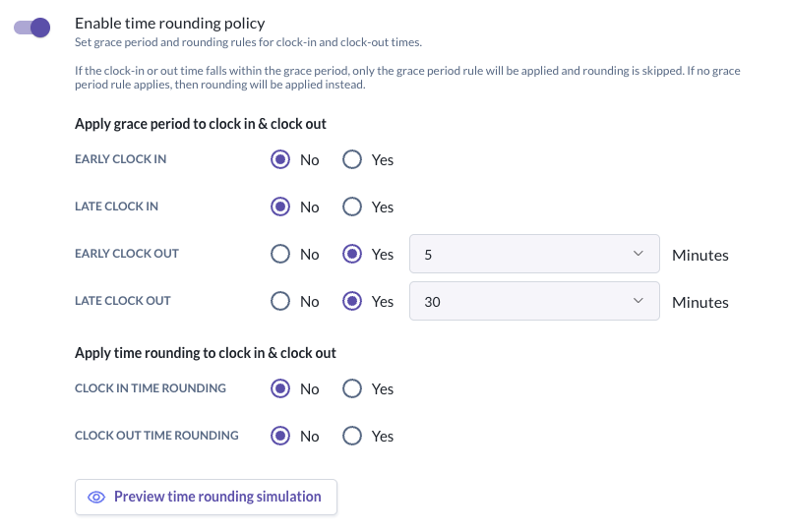This screenshot has width=790, height=532.
Task: Click chevron arrow on the 30 minutes dropdown
Action: [638, 302]
